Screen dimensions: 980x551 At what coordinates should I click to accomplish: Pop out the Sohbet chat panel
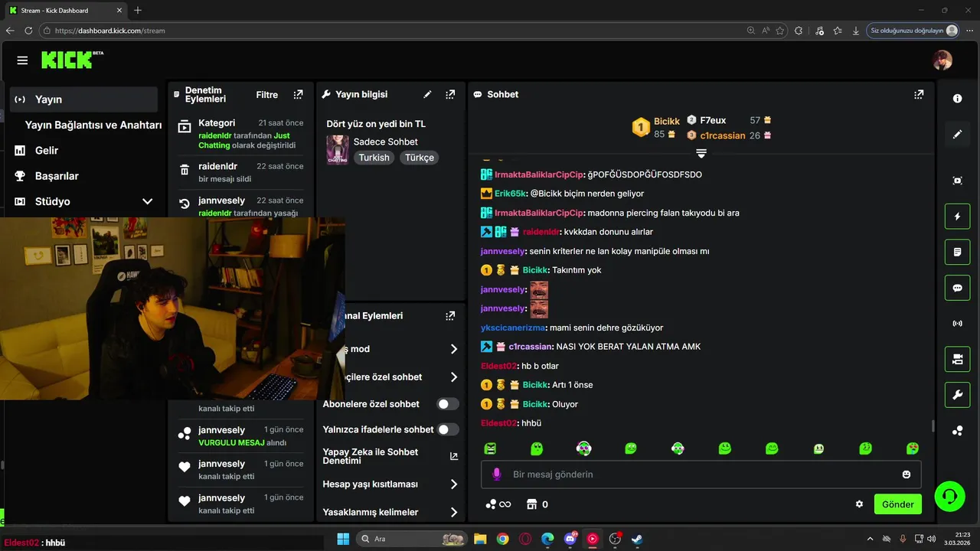pos(918,95)
